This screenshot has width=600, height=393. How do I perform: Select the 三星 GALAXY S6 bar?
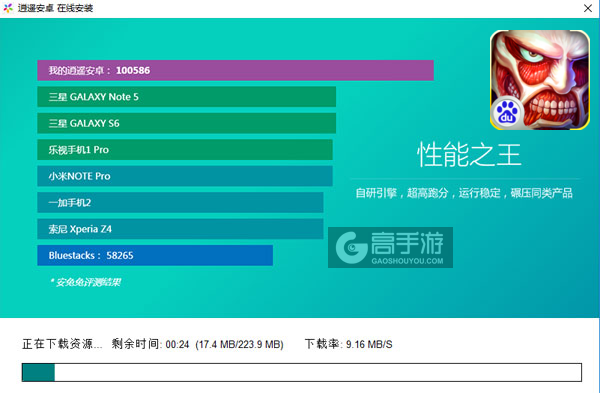186,123
